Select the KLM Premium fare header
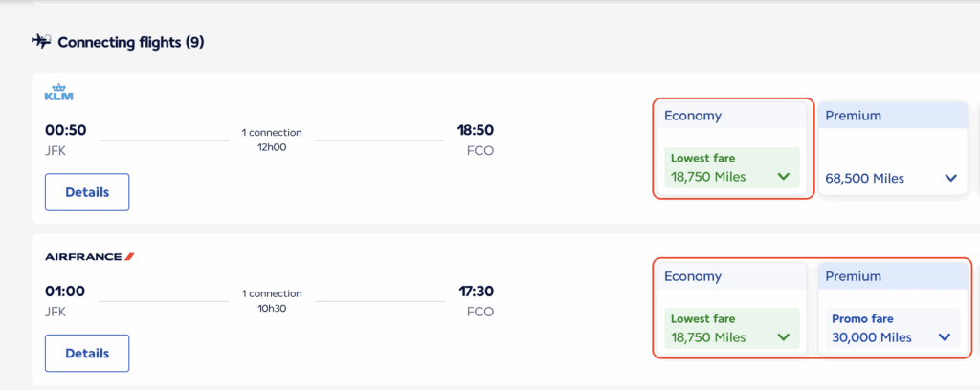The image size is (980, 390). 893,116
